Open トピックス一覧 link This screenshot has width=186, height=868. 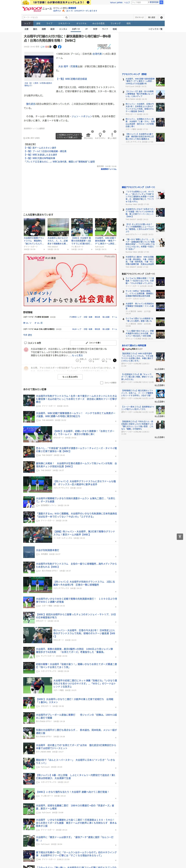tap(155, 29)
